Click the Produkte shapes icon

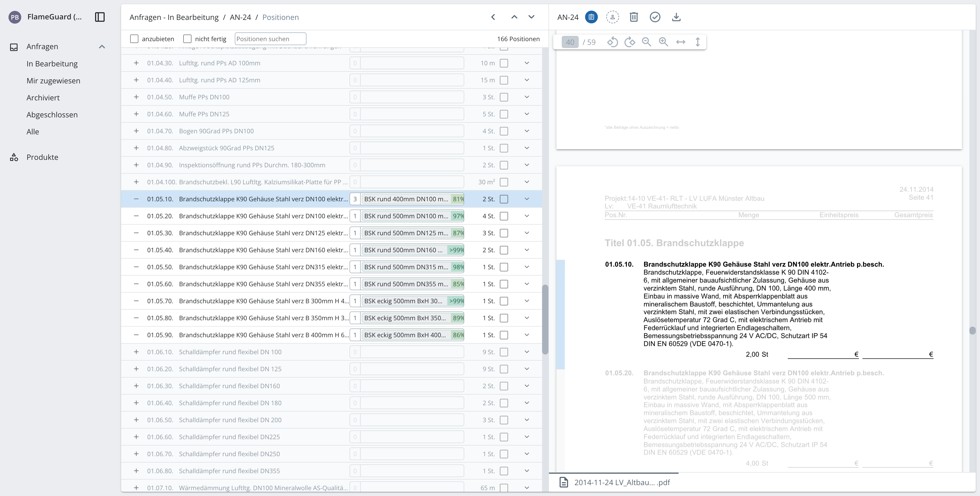pyautogui.click(x=14, y=157)
